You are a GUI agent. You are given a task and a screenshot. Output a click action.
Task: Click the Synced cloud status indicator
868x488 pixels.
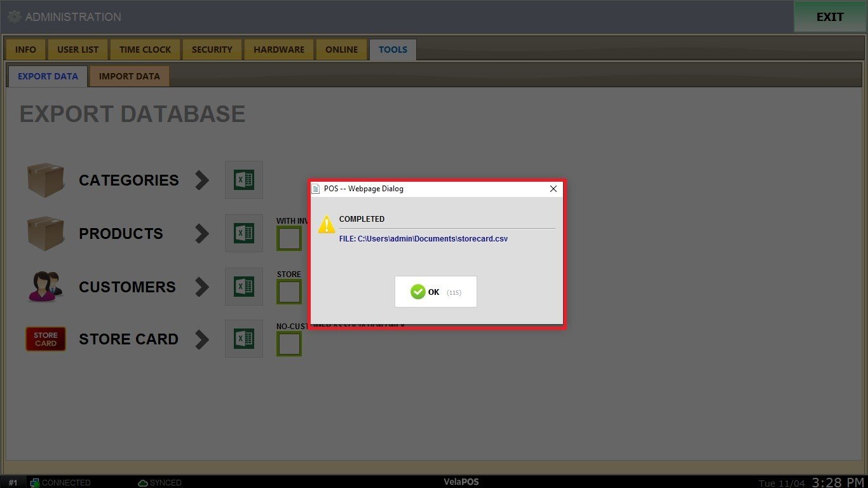tap(159, 483)
